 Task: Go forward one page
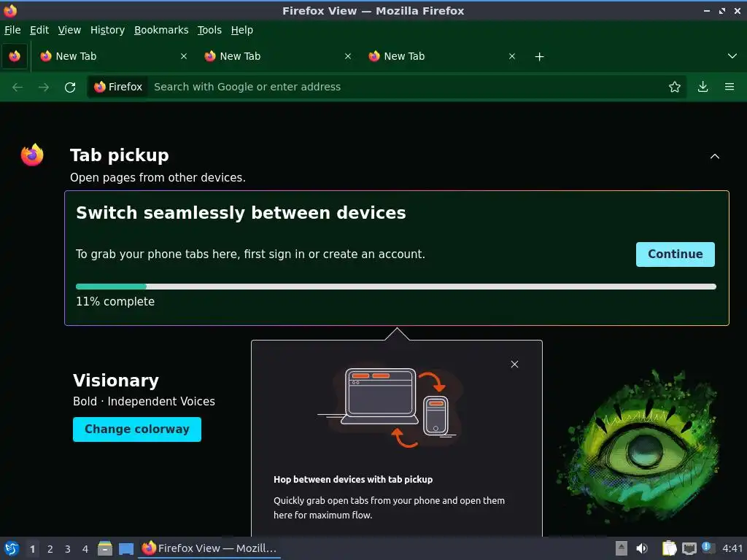point(44,87)
